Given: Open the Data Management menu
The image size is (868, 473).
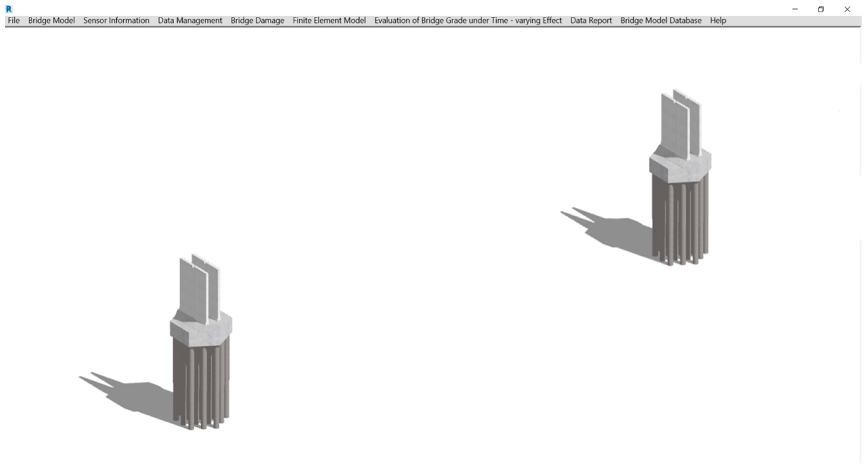Looking at the screenshot, I should point(190,21).
